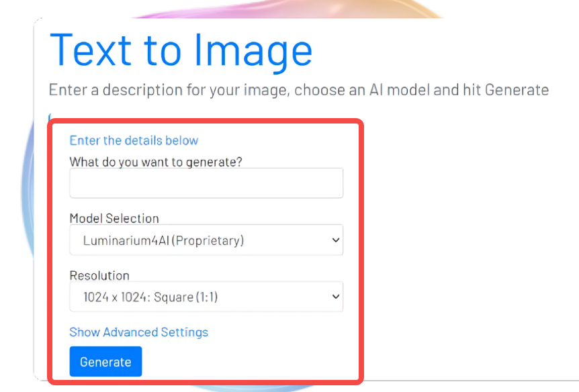Open the Resolution combo box
The width and height of the screenshot is (579, 392).
pyautogui.click(x=206, y=297)
